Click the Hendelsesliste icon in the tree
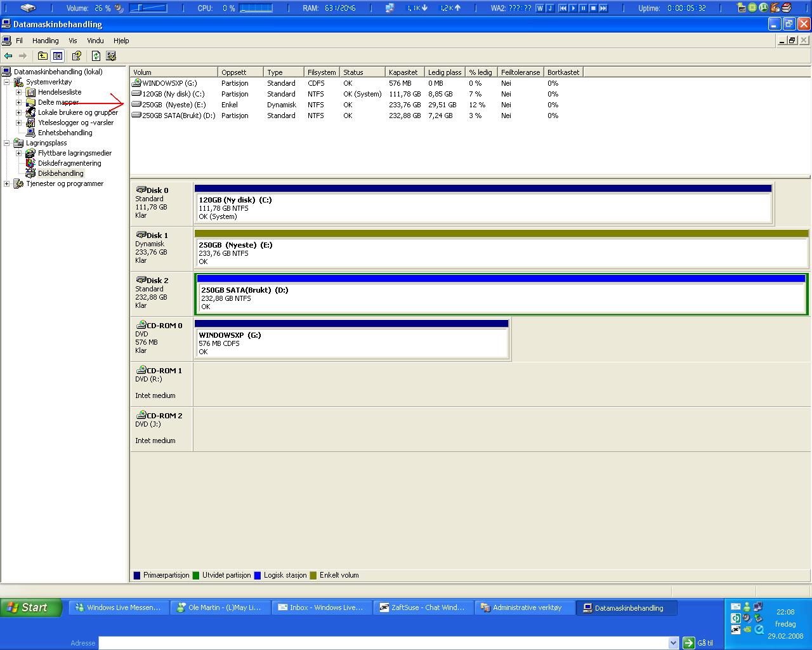 click(x=30, y=92)
